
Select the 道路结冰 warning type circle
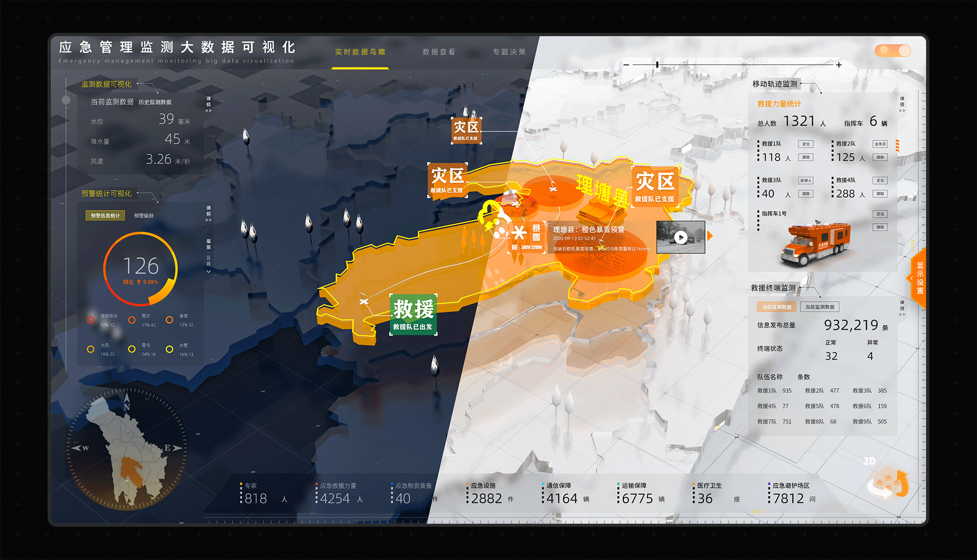(x=91, y=320)
